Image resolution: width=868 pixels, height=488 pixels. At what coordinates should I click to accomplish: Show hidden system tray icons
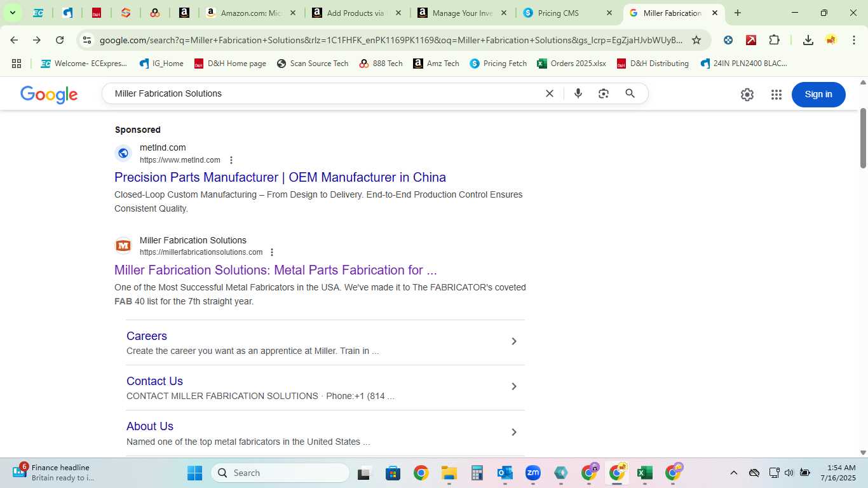pos(733,473)
